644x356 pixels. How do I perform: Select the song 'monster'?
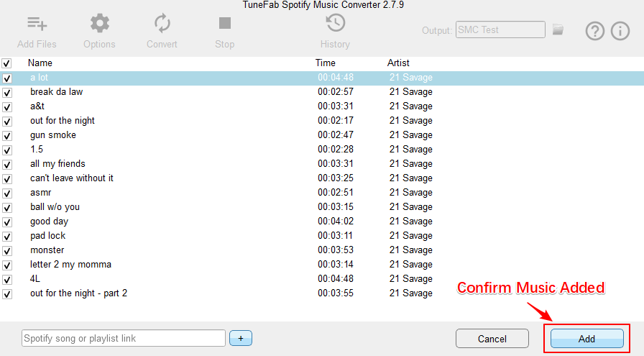tap(47, 250)
